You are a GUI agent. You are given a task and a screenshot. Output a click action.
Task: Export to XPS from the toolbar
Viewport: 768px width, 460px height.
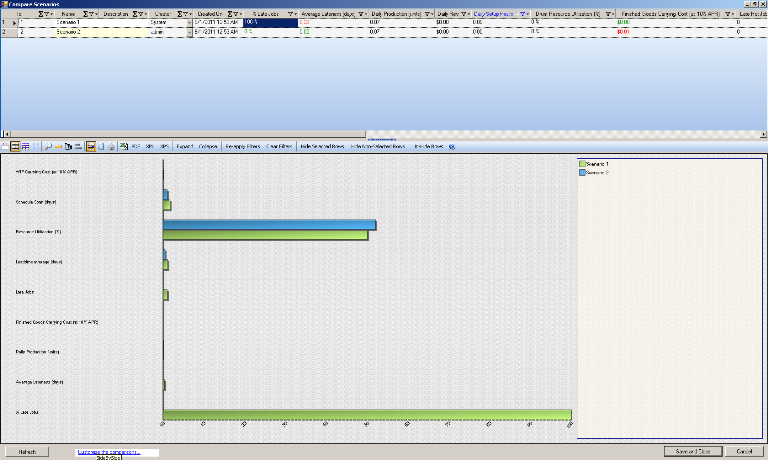(165, 146)
